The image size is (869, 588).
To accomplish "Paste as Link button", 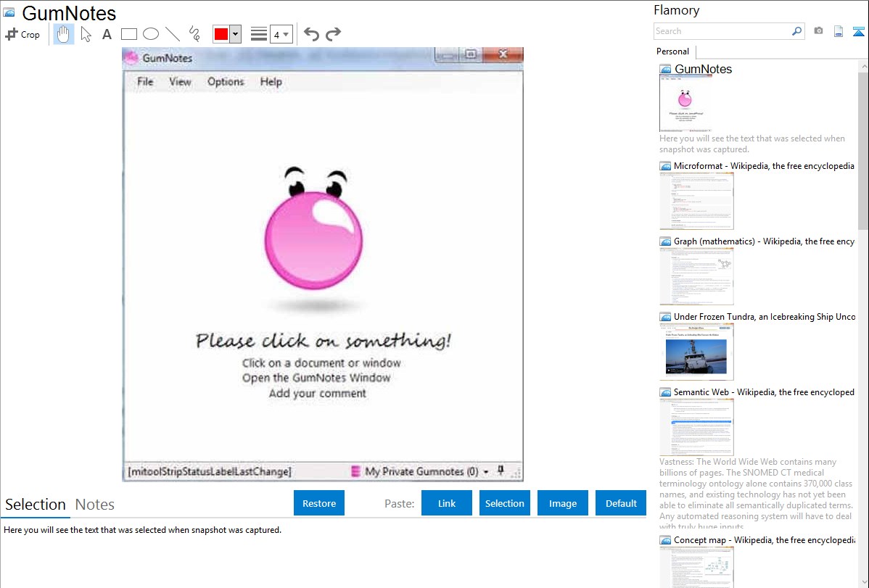I will coord(447,503).
